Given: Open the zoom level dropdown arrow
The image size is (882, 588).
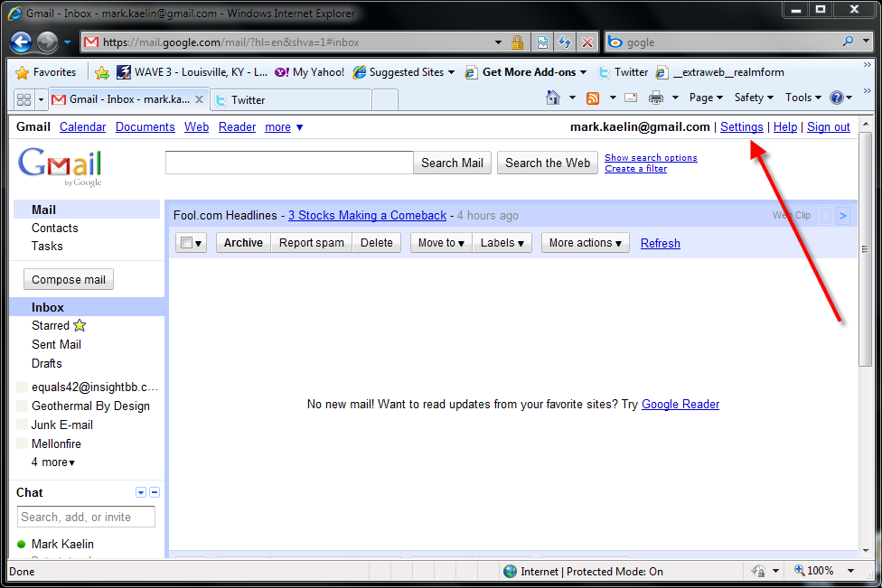Looking at the screenshot, I should tap(850, 571).
